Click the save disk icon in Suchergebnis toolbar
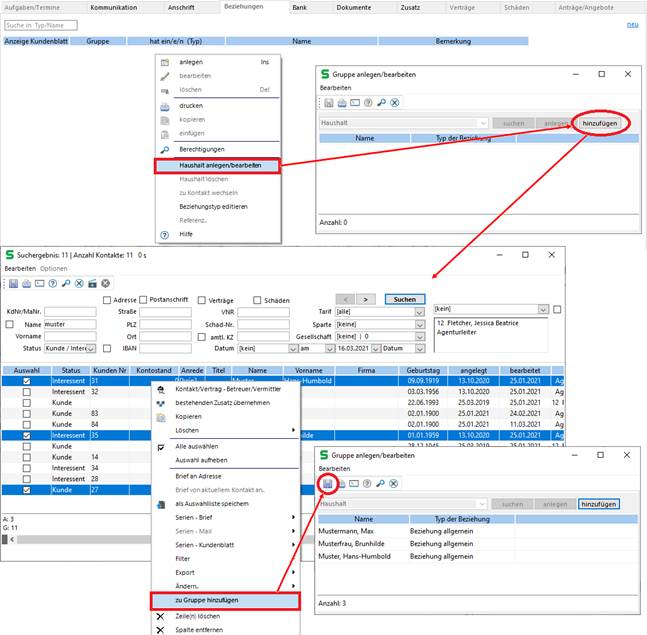This screenshot has height=635, width=647. pyautogui.click(x=11, y=283)
